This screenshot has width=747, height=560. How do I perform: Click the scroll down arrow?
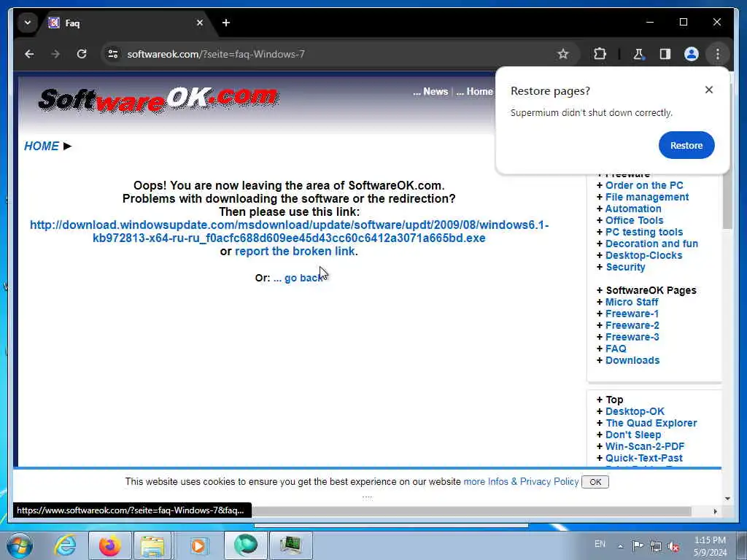click(x=727, y=499)
